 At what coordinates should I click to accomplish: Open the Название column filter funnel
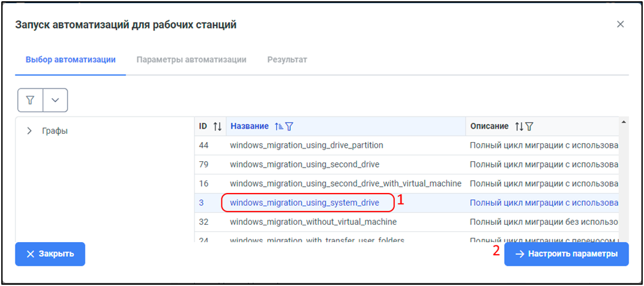(289, 126)
